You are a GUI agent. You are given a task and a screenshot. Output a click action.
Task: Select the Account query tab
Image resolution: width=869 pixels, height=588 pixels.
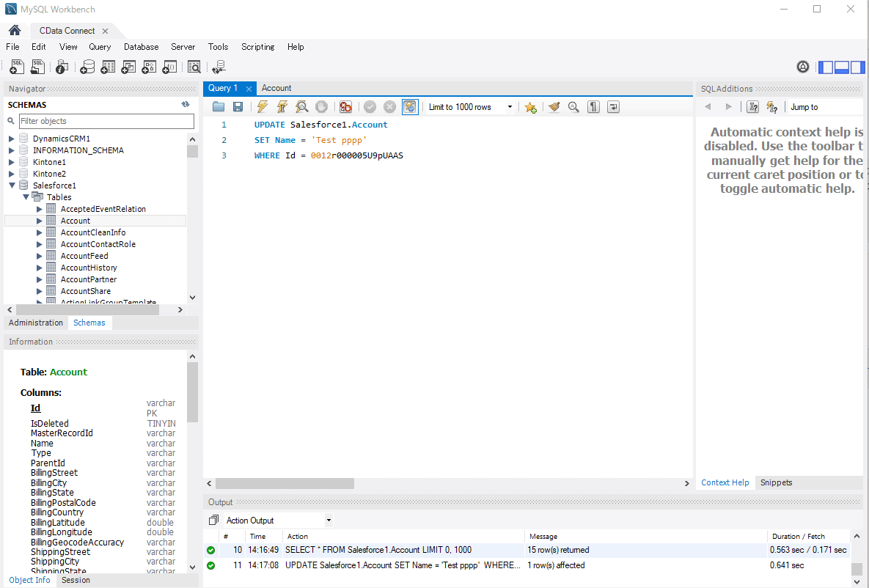(276, 88)
